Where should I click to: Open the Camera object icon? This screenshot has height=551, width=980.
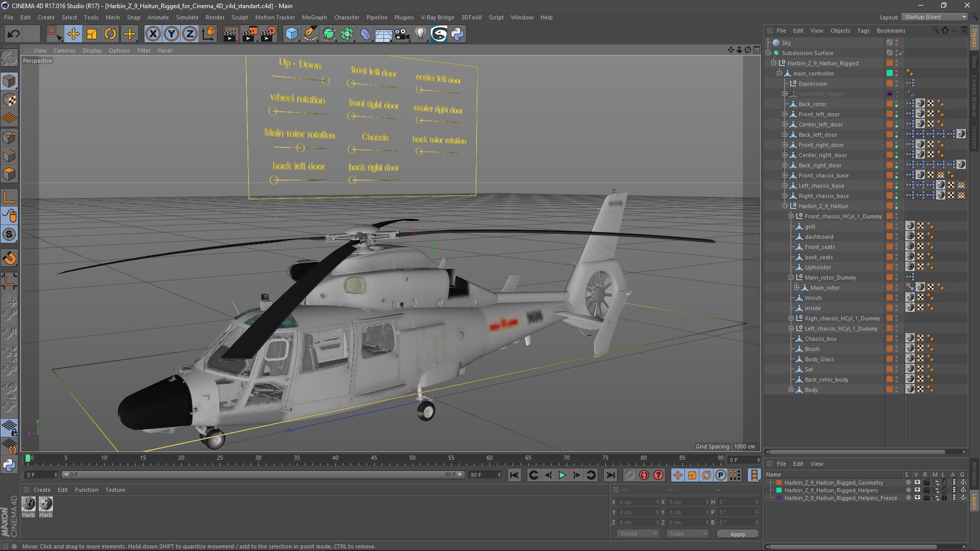click(402, 34)
